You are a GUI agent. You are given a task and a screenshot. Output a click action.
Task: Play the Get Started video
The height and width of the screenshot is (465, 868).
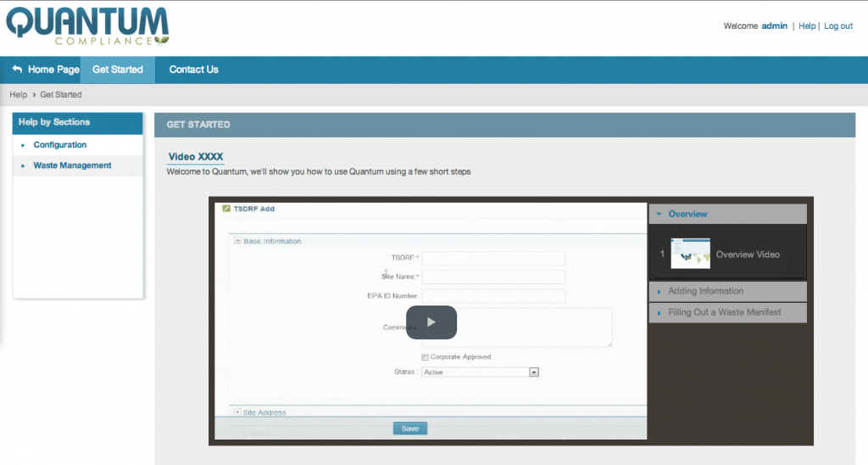tap(431, 322)
